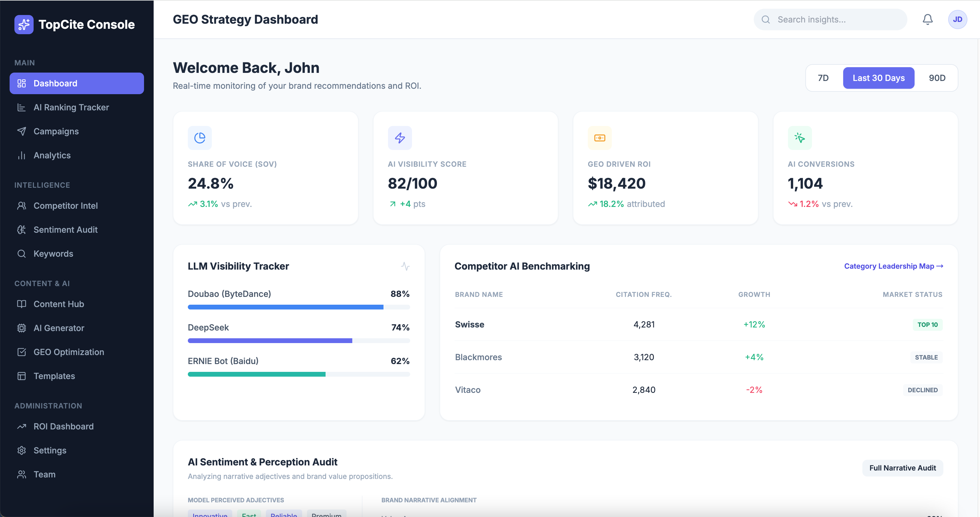Open AI Ranking Tracker in the sidebar

(71, 107)
